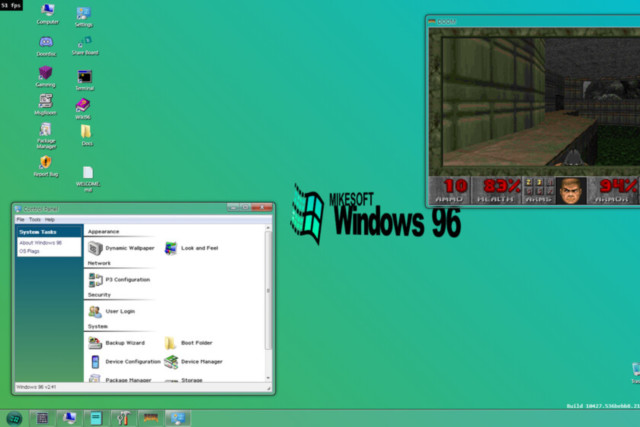Click the Windows 96 version status bar text
Image resolution: width=640 pixels, height=427 pixels.
[x=36, y=387]
